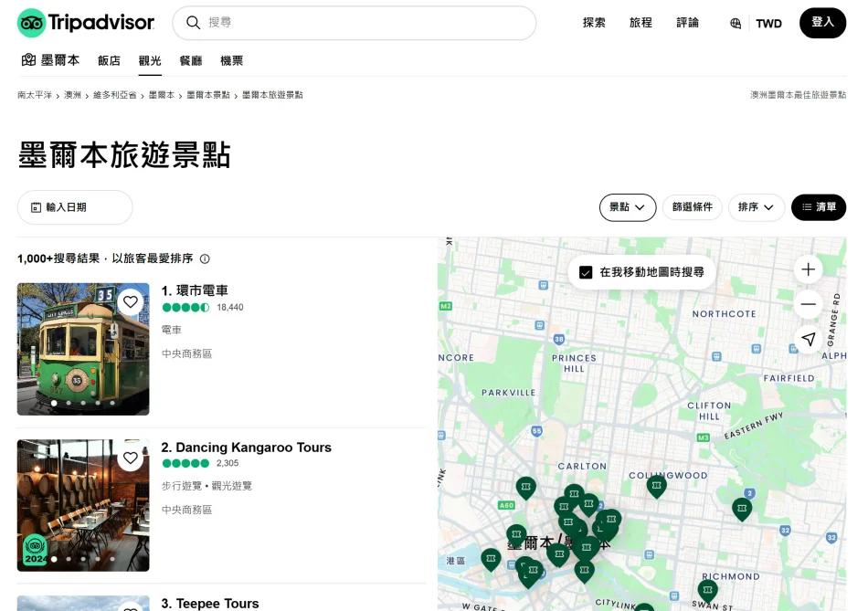The image size is (868, 611).
Task: Click map pin near Richmond
Action: click(707, 590)
